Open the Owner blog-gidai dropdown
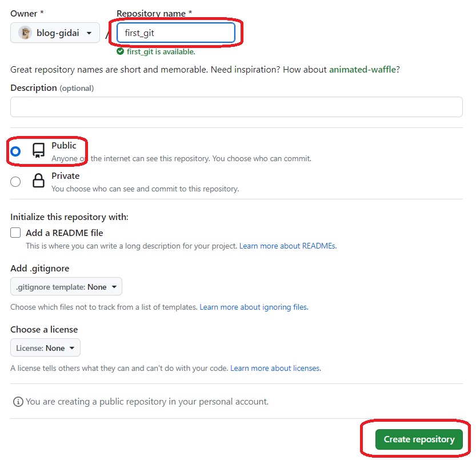This screenshot has width=476, height=460. point(55,33)
